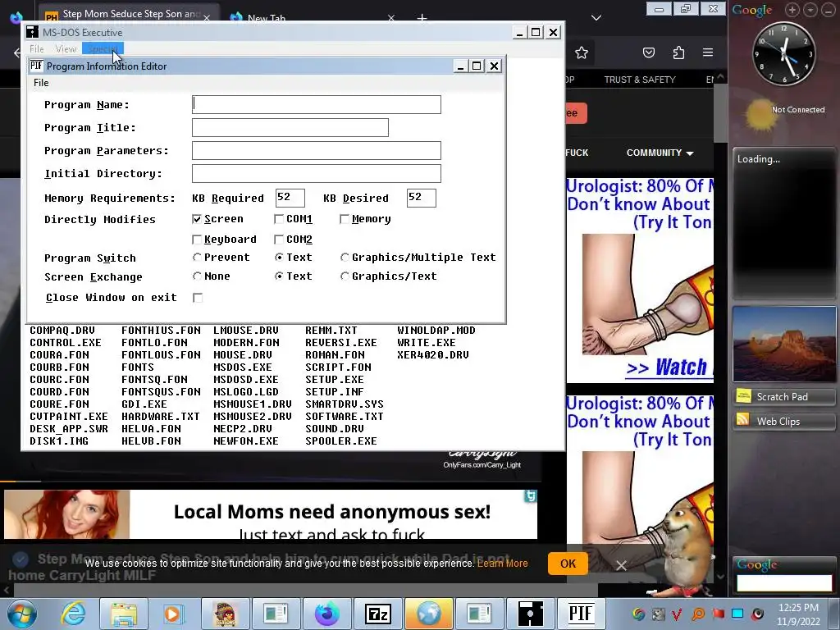Viewport: 840px width, 630px height.
Task: Click the browser page vertical scrollbar thumb
Action: pyautogui.click(x=720, y=112)
